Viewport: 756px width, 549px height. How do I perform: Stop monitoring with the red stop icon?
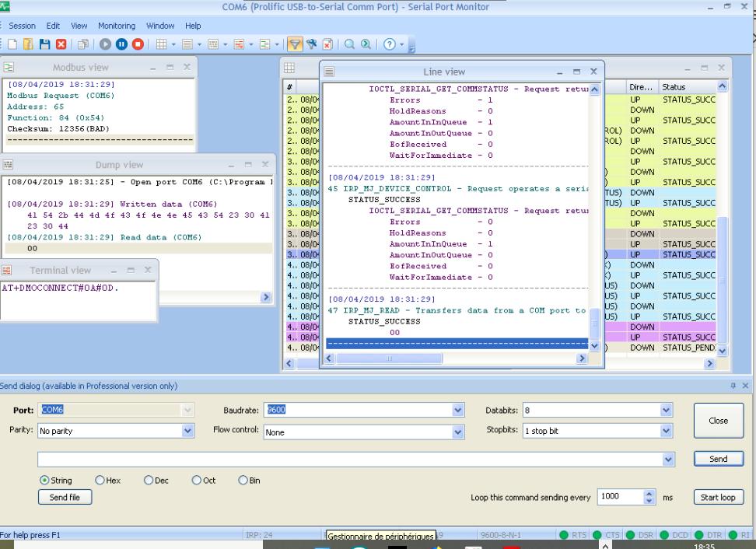138,44
